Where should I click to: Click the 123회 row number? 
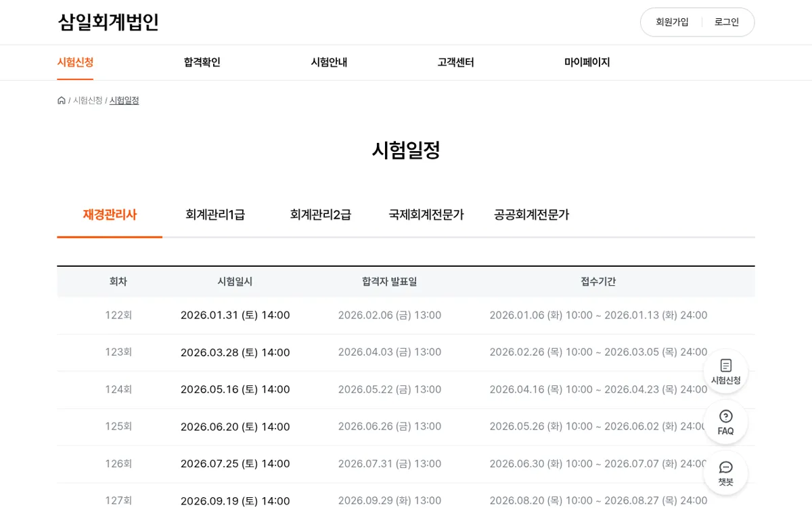click(x=118, y=352)
